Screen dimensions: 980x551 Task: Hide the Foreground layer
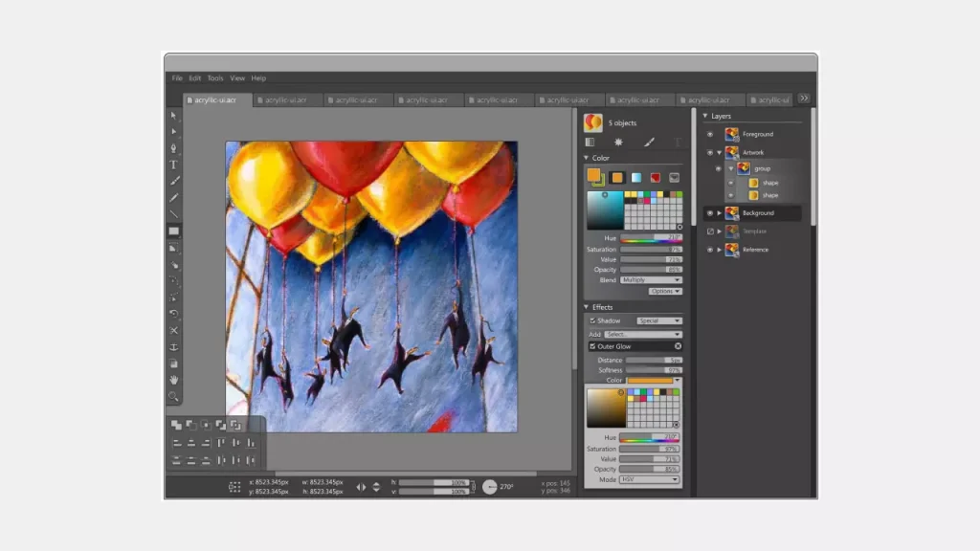tap(709, 134)
